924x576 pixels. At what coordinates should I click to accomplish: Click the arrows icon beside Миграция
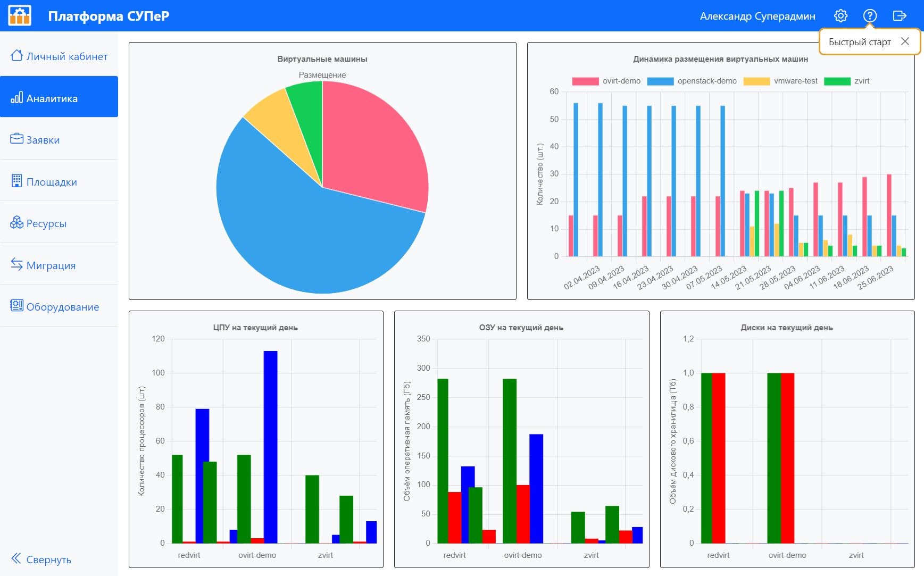click(x=16, y=264)
